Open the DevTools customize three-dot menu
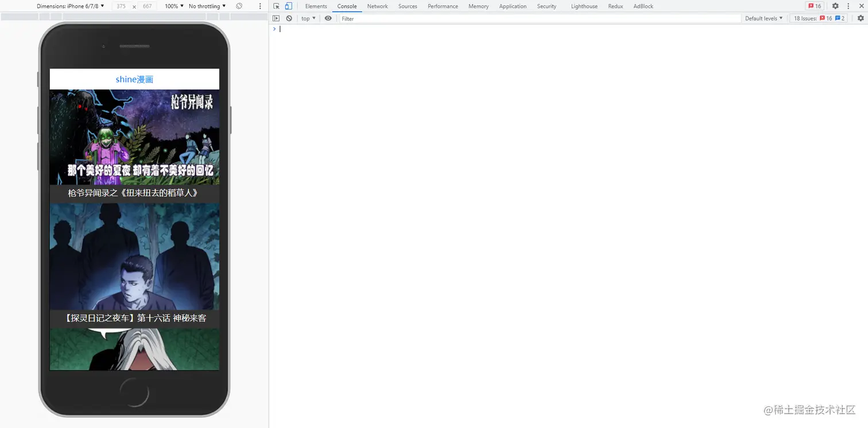The image size is (868, 428). click(x=848, y=6)
